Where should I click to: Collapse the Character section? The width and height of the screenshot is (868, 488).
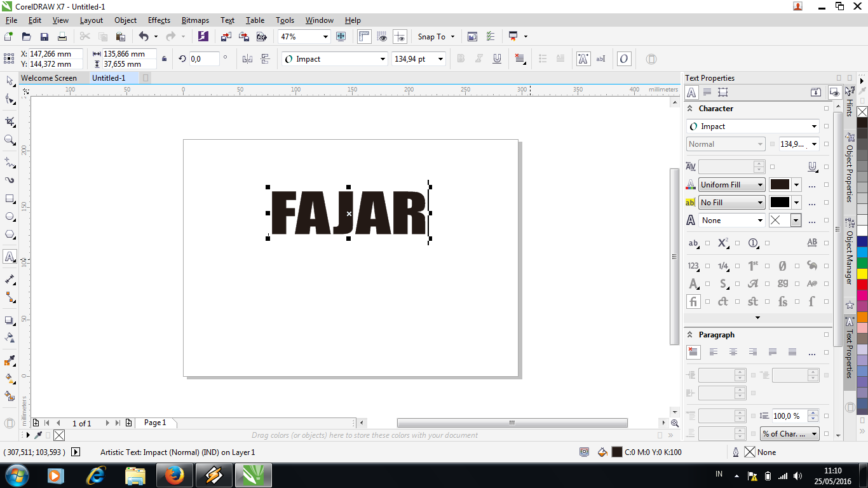pos(690,108)
